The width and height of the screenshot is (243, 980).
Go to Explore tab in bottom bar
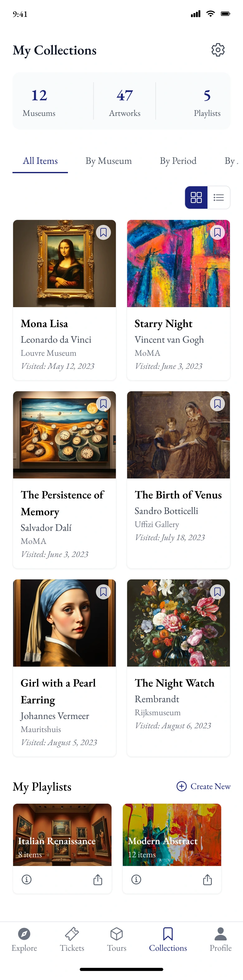24,939
